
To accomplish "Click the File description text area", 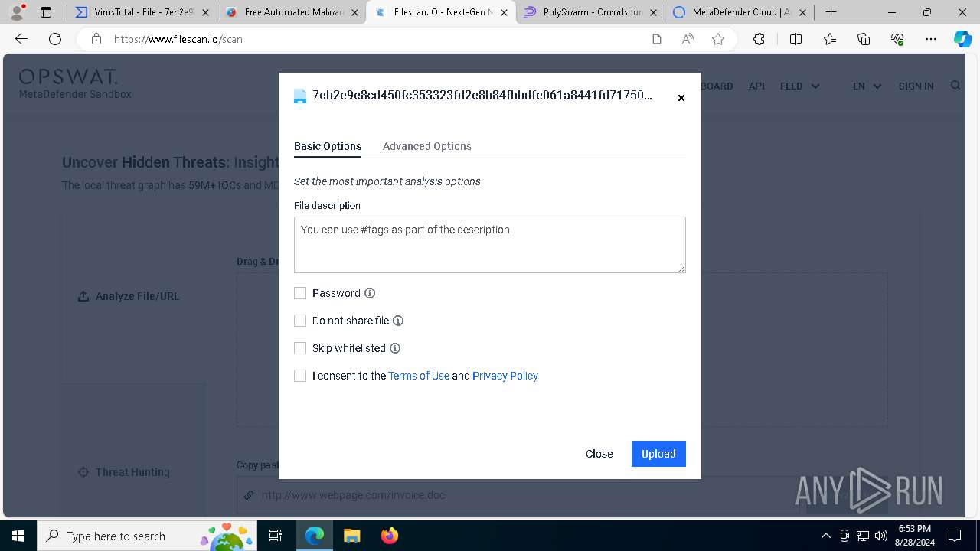I will coord(490,245).
